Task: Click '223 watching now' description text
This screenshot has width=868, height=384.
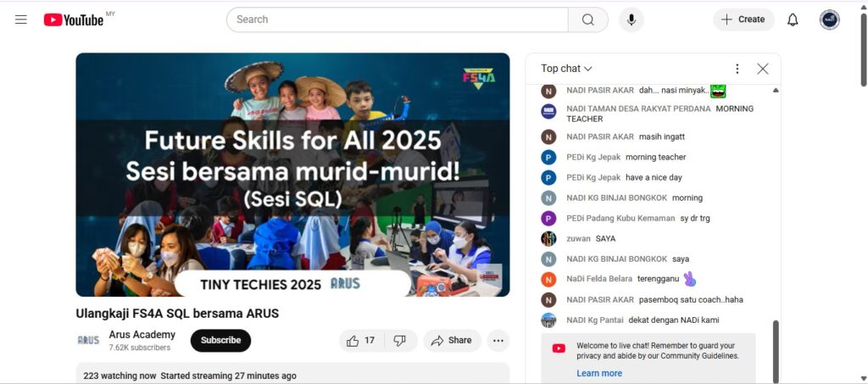Action: [120, 376]
